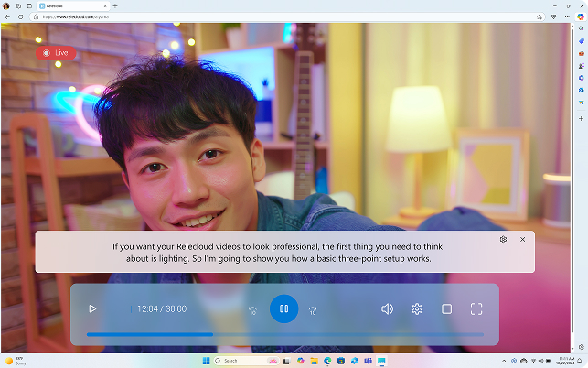This screenshot has width=588, height=368.
Task: Click the red Live badge
Action: (56, 53)
